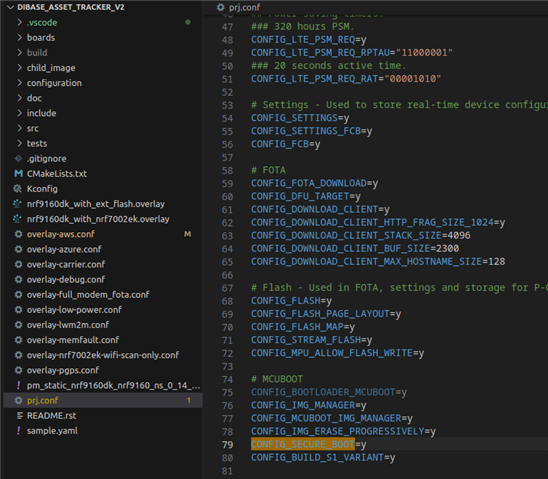This screenshot has width=548, height=479.
Task: Expand the tests folder
Action: (20, 143)
